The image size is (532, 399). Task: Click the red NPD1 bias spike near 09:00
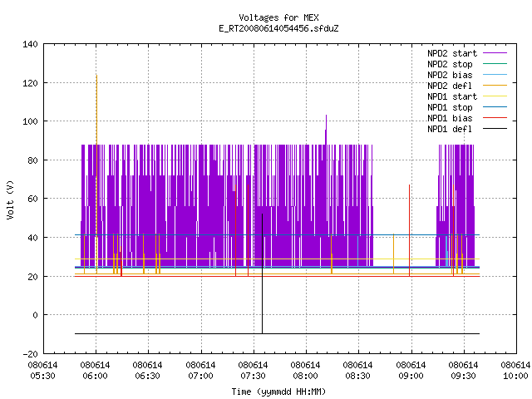[410, 231]
